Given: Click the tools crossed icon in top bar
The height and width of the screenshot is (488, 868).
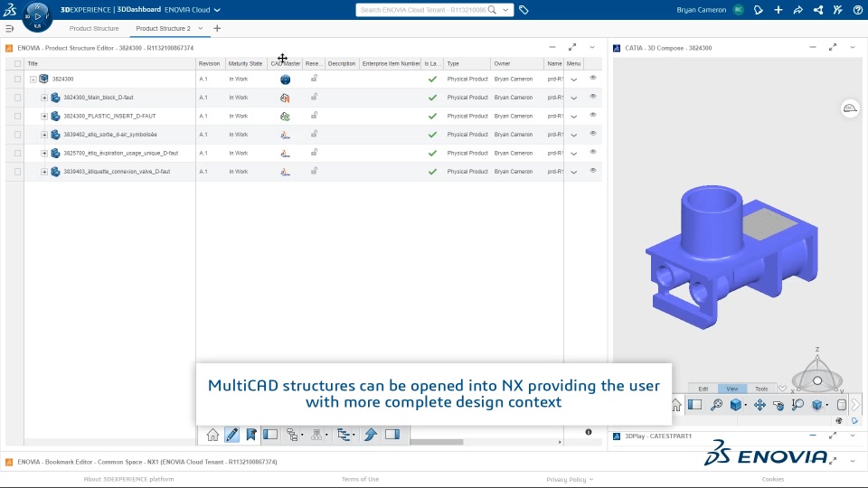Looking at the screenshot, I should 837,10.
